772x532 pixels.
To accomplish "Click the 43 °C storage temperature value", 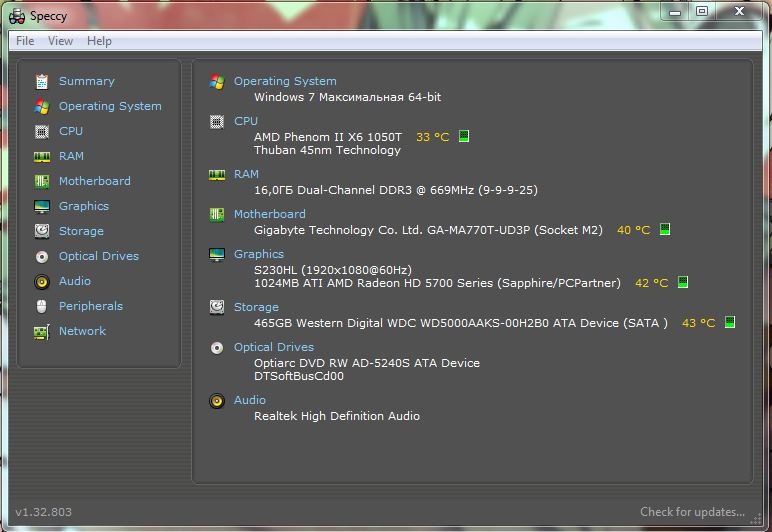I will (x=699, y=323).
